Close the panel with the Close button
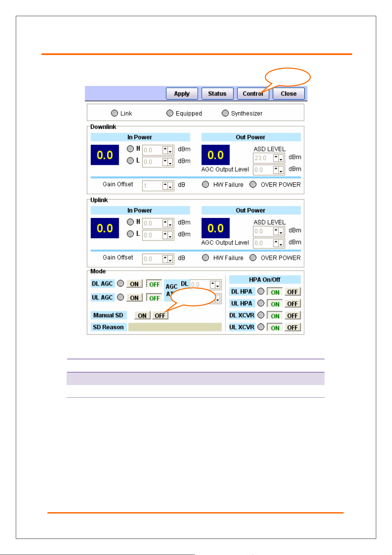 coord(289,94)
